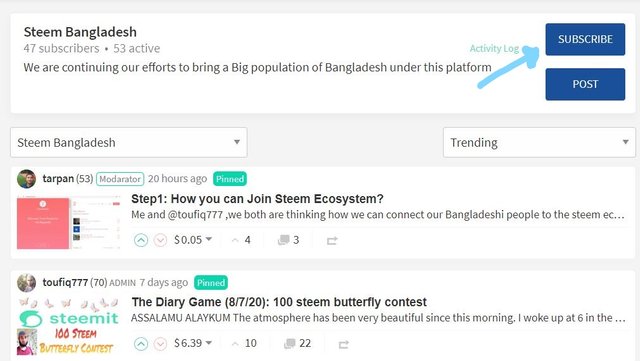The image size is (640, 361).
Task: Downvote the Diary Game butterfly contest post
Action: point(160,344)
